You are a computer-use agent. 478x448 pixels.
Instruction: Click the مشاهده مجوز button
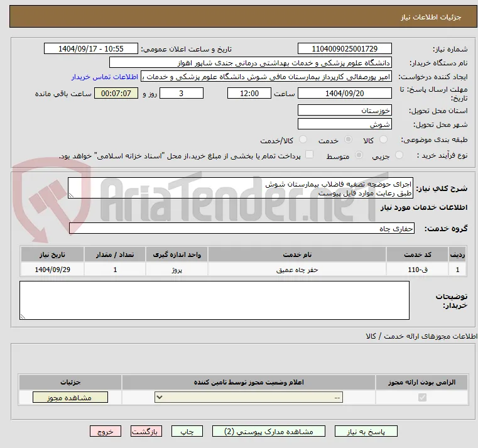(x=70, y=397)
